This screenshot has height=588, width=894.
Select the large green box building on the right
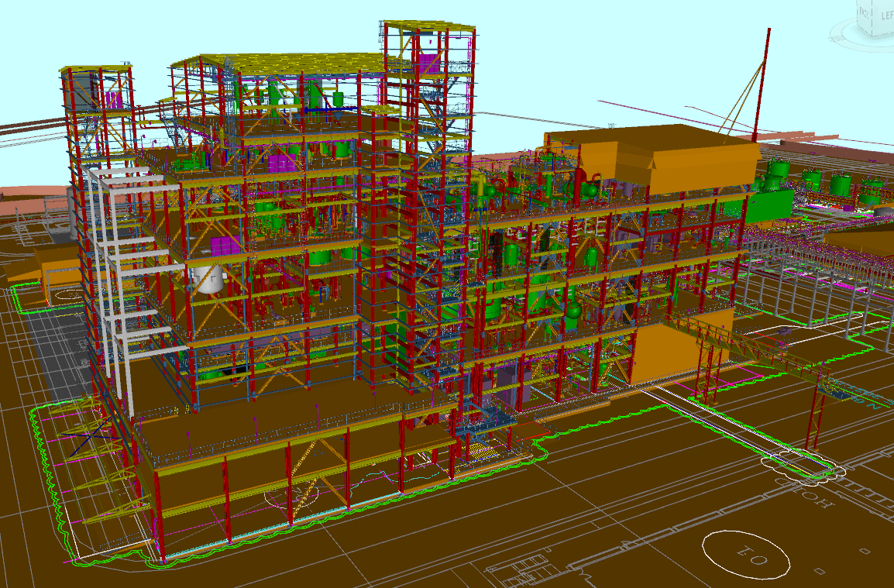click(x=765, y=204)
